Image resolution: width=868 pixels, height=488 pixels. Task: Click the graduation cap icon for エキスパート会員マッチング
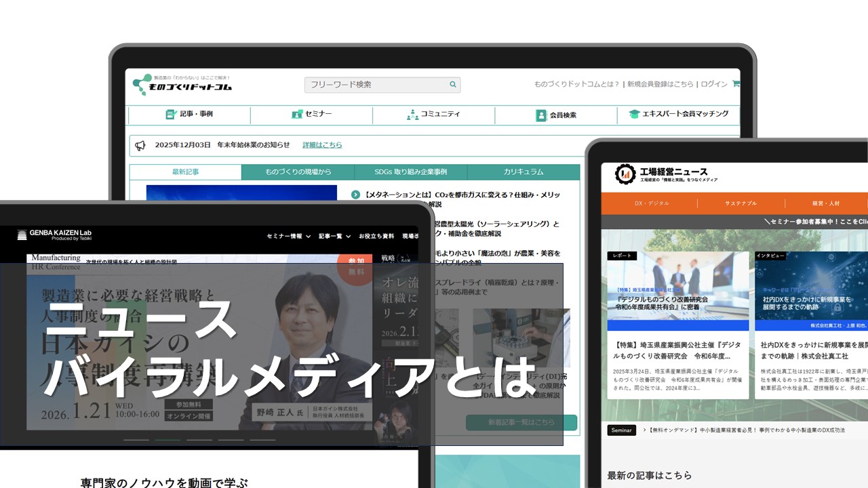[x=634, y=115]
